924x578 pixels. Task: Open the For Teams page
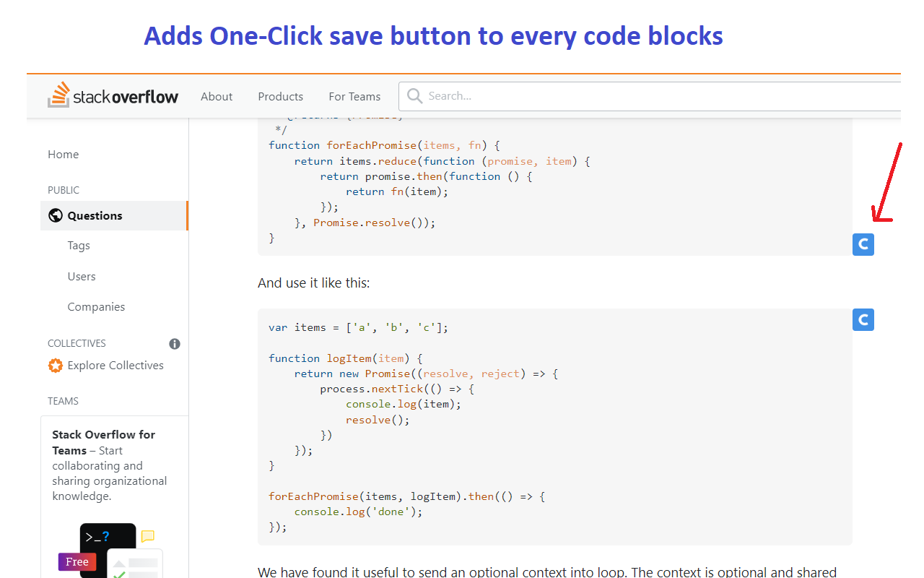(x=354, y=96)
